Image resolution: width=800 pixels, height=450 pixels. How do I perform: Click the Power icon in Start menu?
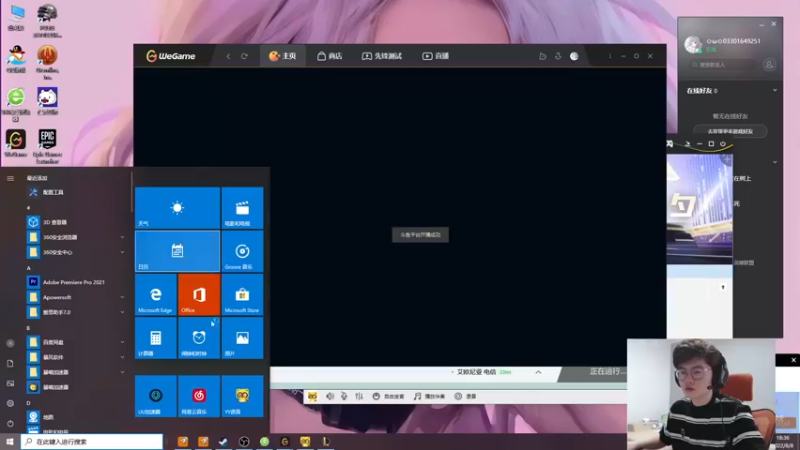(x=10, y=423)
